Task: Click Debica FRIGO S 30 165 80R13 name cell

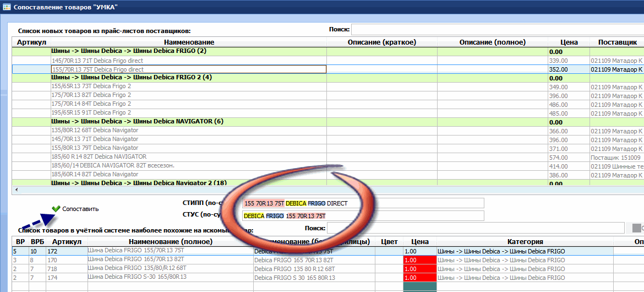Action: coord(314,277)
